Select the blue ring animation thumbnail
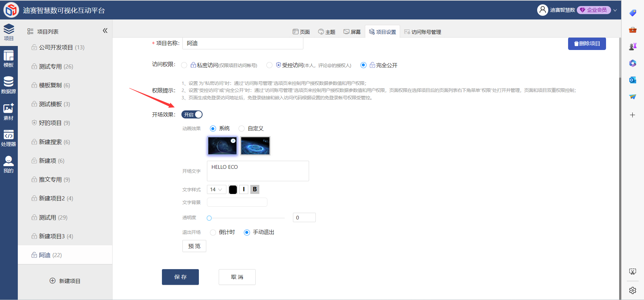This screenshot has width=644, height=300. [x=255, y=146]
